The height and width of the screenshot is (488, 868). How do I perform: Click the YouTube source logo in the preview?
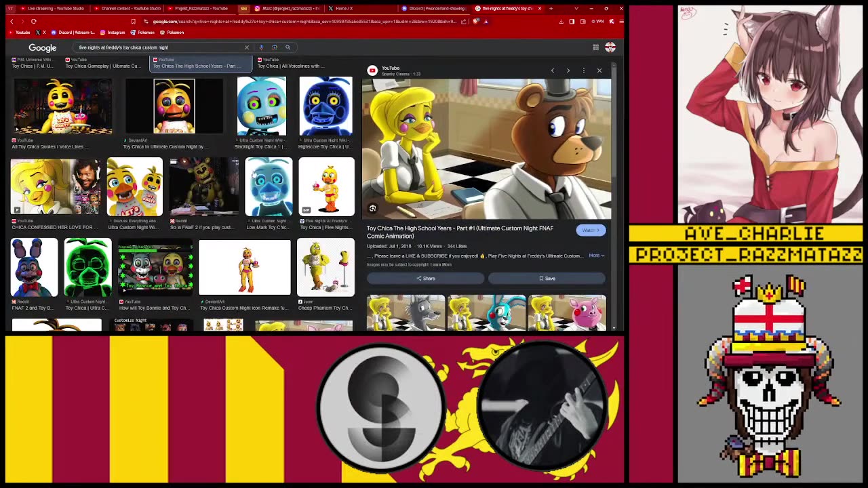coord(372,70)
